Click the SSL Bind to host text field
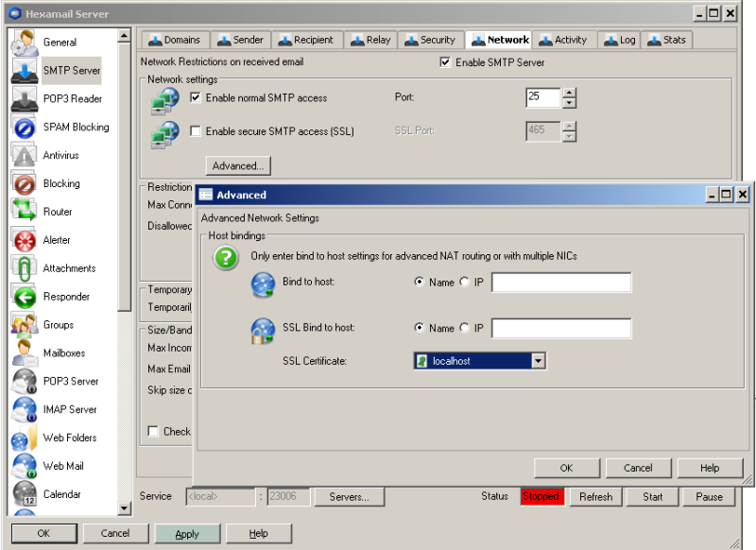The image size is (756, 550). (561, 328)
